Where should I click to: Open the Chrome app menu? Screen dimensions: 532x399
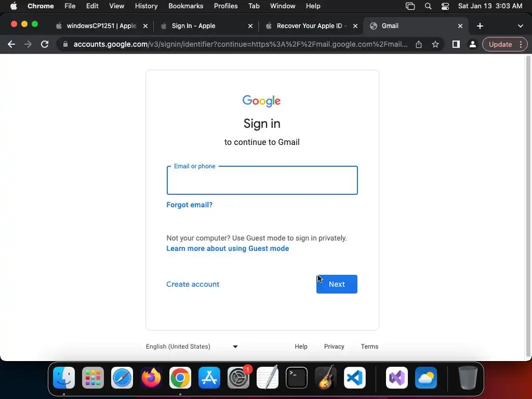[41, 6]
